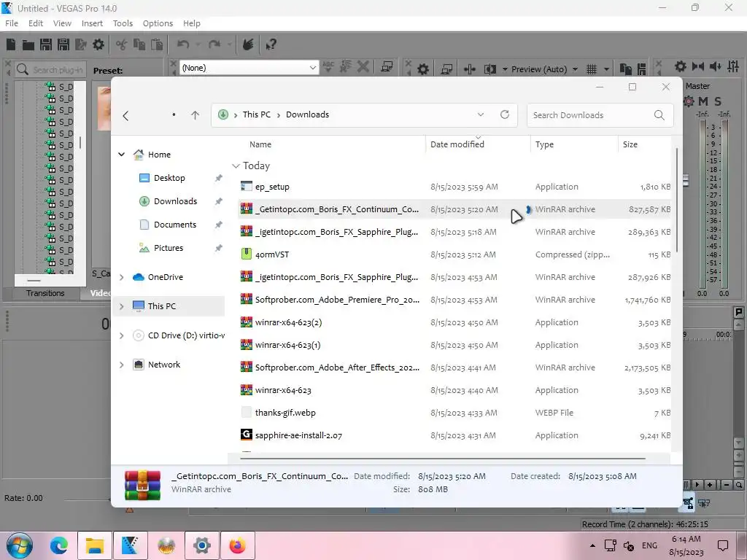Expand the This PC tree node

(122, 306)
